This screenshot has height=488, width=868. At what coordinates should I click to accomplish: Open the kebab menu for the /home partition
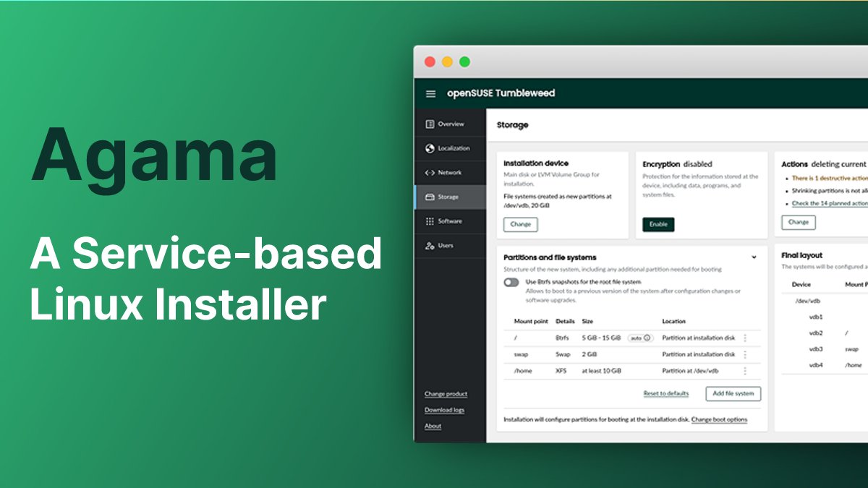tap(744, 369)
